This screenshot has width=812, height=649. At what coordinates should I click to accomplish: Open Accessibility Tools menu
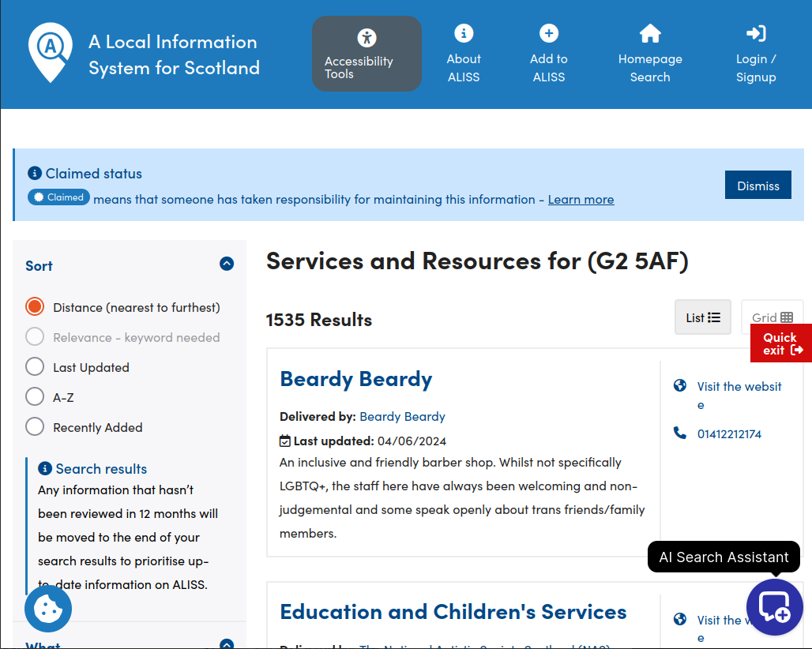point(367,54)
